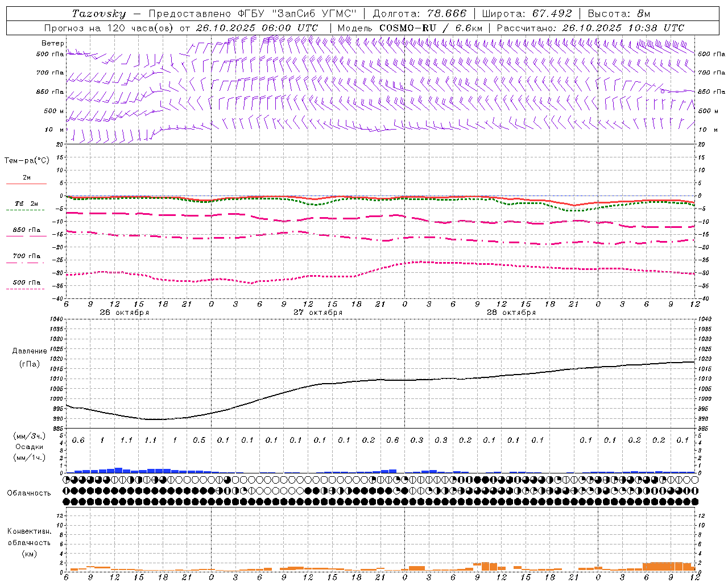Screen dimensions: 728x582
Task: Click the '(км)' unit label under the convective cloud label
Action: (x=29, y=554)
